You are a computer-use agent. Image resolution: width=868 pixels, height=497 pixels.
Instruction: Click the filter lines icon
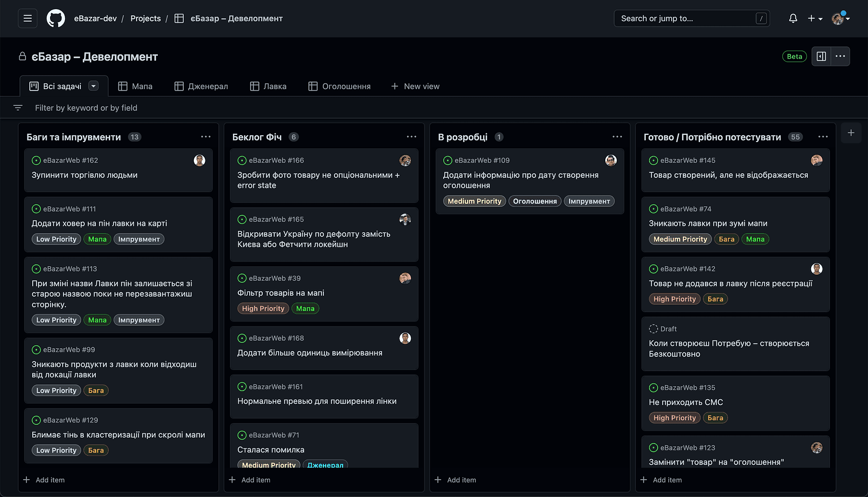[x=18, y=108]
